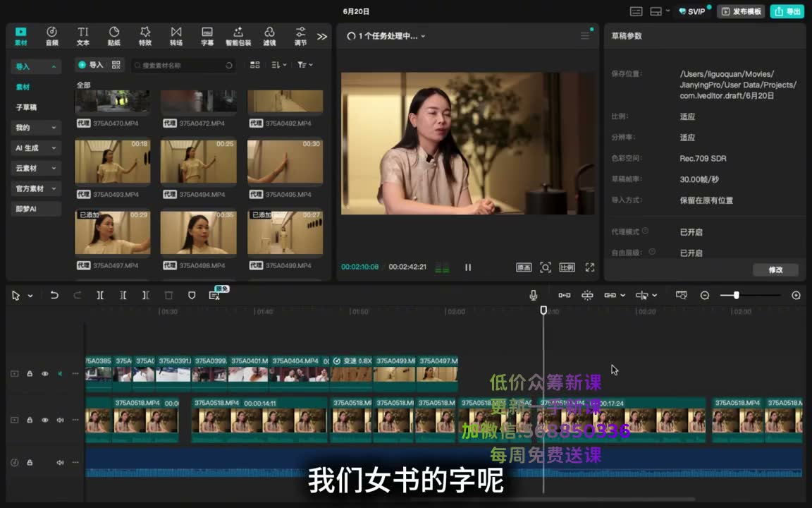Toggle main-track magnet snapping icon
Screen dimensions: 812x508
(x=565, y=295)
